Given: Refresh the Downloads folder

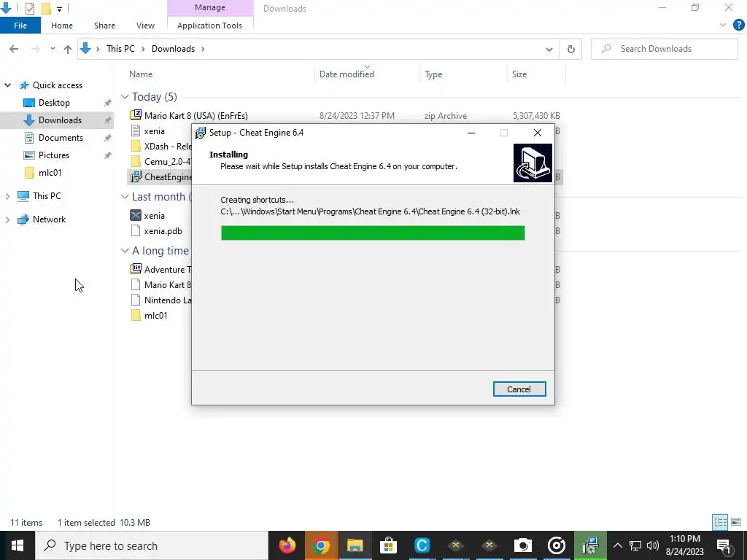Looking at the screenshot, I should [570, 49].
